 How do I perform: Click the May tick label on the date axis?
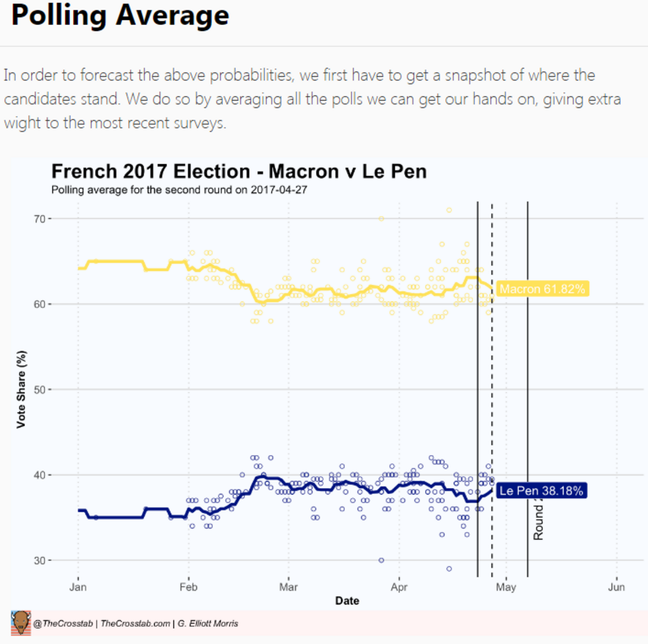tap(506, 587)
